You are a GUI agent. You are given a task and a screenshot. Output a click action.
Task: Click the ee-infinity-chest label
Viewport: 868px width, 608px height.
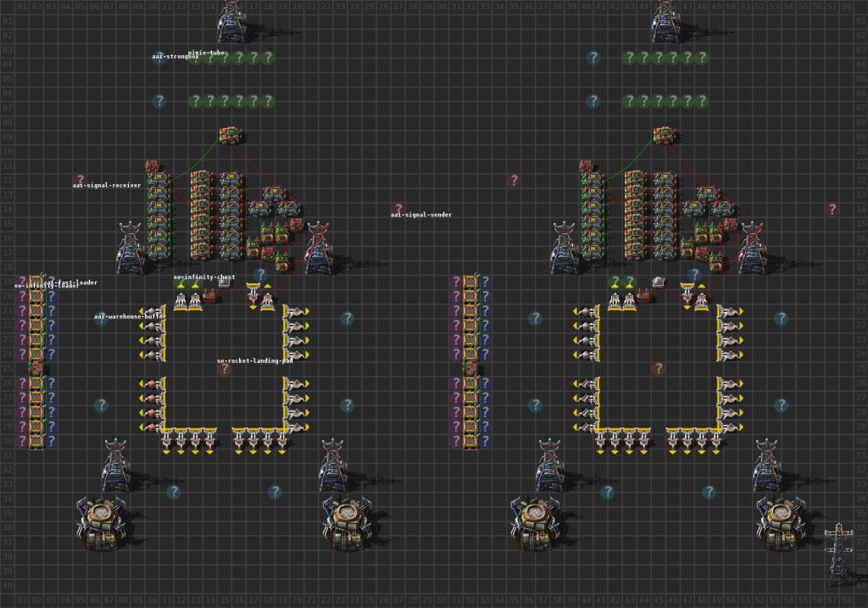coord(204,277)
